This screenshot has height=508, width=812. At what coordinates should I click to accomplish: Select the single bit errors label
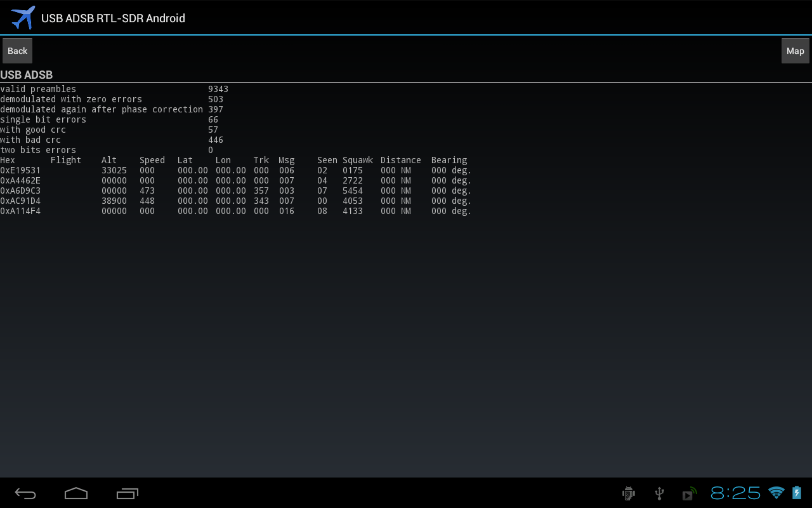(x=43, y=119)
